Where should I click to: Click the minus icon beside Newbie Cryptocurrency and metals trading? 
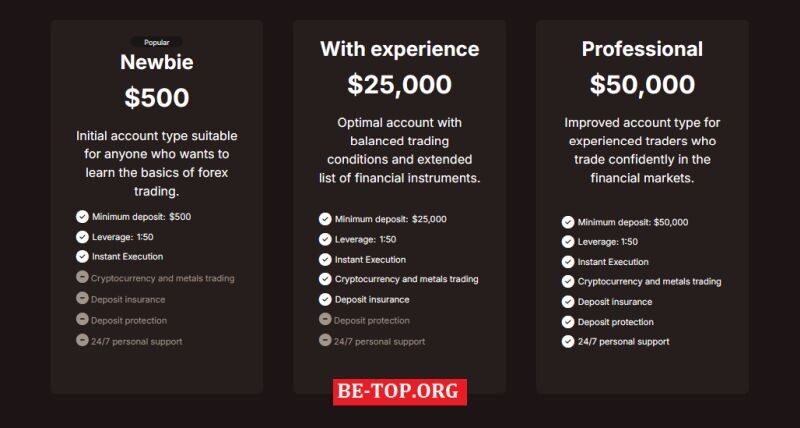(x=82, y=277)
